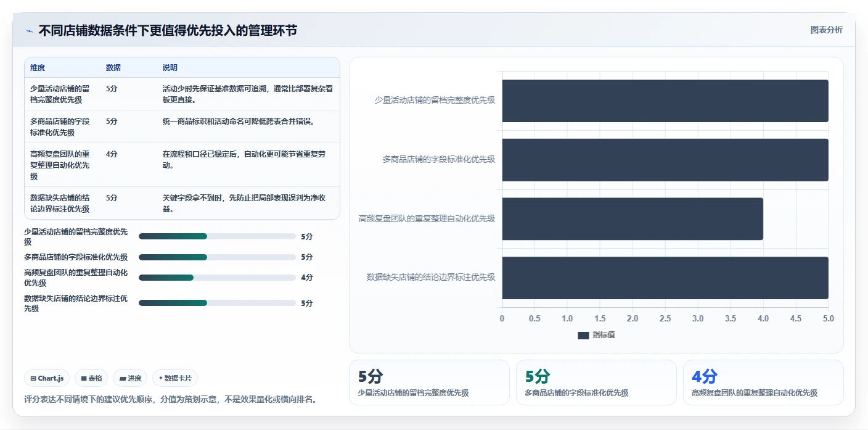Select the Chart.js tag chip
868x430 pixels.
[x=47, y=378]
